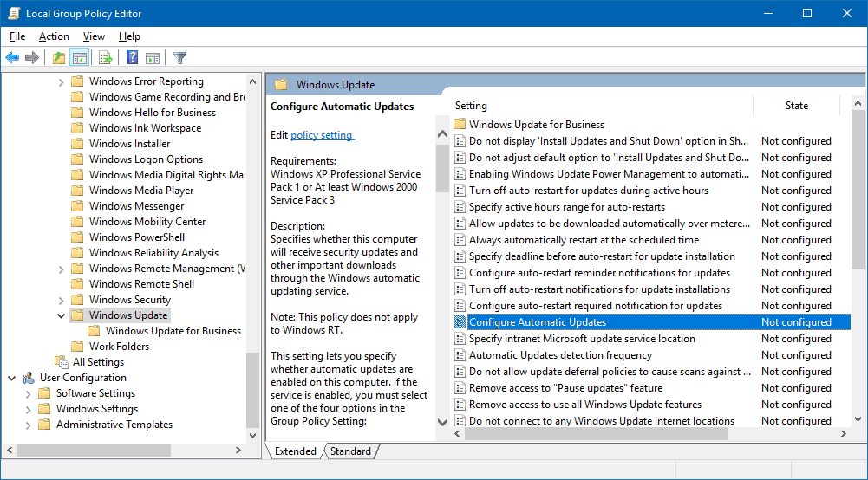Open the View menu
Viewport: 868px width, 480px height.
click(94, 36)
